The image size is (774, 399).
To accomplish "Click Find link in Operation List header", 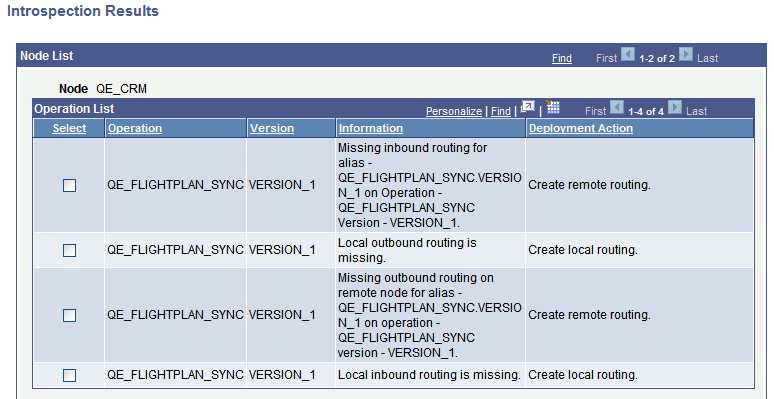I will (501, 111).
